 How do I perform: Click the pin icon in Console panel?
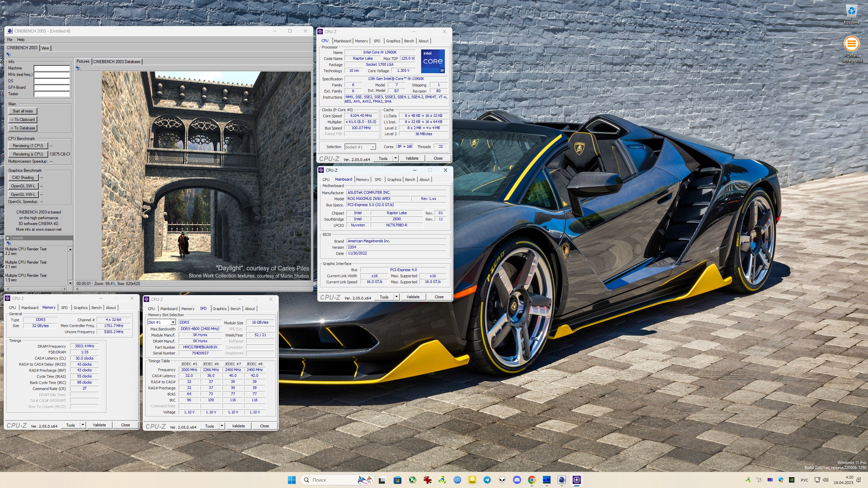9,243
